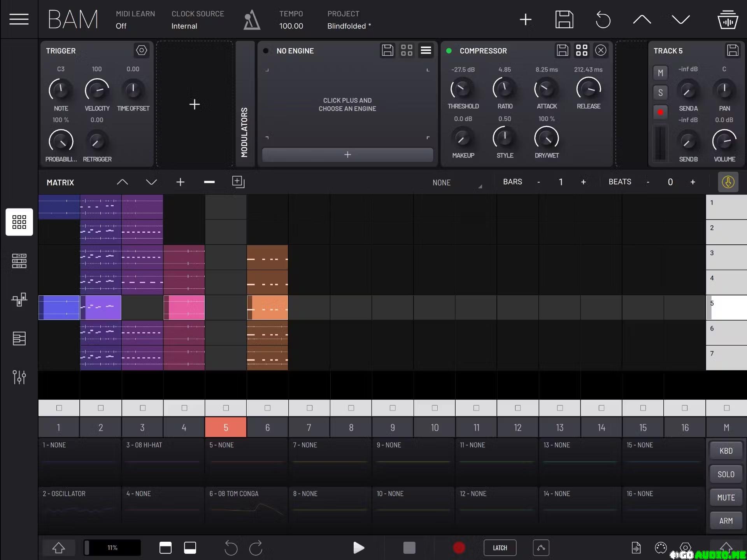Open Trigger panel settings hexagon icon
Viewport: 747px width, 560px height.
pos(141,50)
